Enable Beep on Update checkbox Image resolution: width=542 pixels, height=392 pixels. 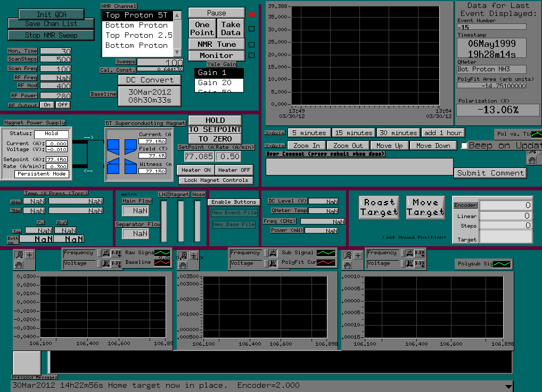click(464, 146)
